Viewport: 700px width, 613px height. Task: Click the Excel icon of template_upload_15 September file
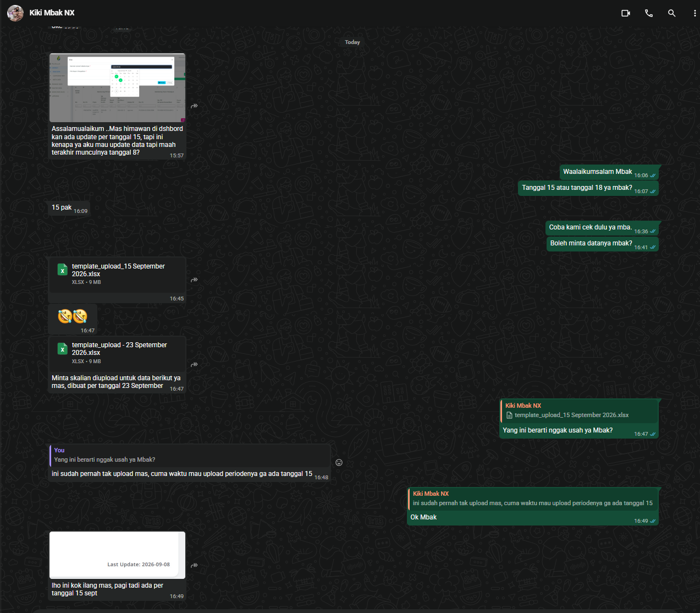click(63, 270)
